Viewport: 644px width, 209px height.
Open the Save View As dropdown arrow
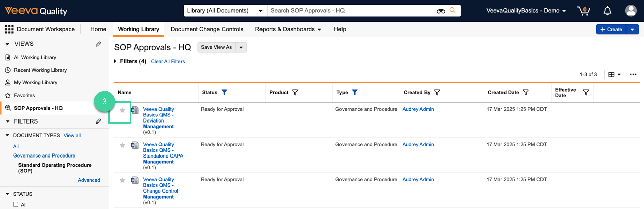coord(241,47)
